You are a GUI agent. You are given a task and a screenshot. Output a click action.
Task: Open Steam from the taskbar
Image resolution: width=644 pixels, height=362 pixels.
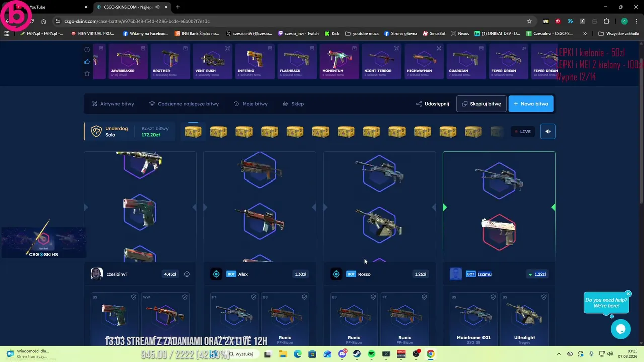pyautogui.click(x=357, y=354)
